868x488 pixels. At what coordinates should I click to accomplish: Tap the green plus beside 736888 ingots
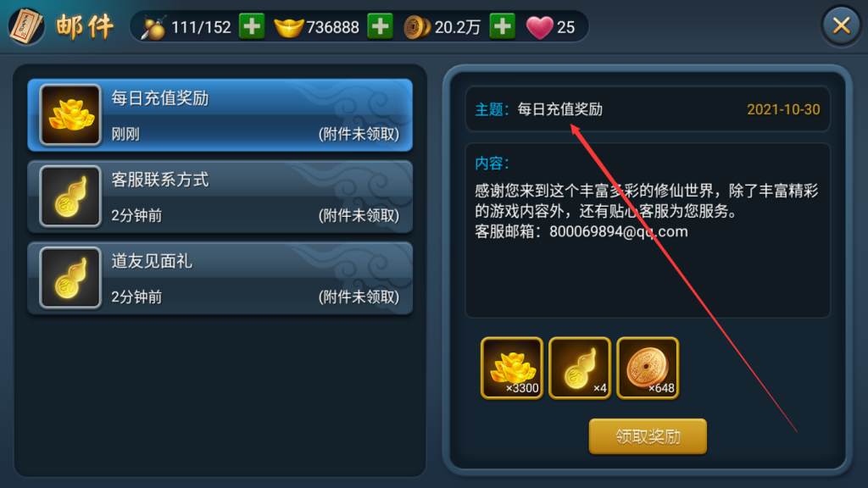(381, 26)
